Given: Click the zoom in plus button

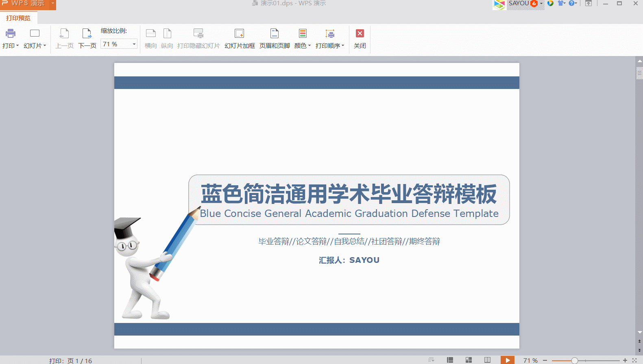Looking at the screenshot, I should pyautogui.click(x=625, y=360).
